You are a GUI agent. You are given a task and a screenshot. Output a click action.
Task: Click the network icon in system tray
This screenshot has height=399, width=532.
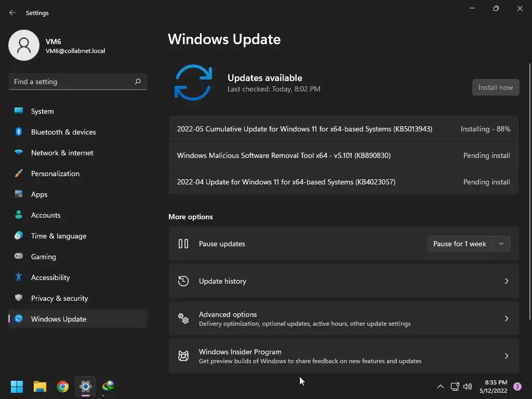click(x=455, y=387)
